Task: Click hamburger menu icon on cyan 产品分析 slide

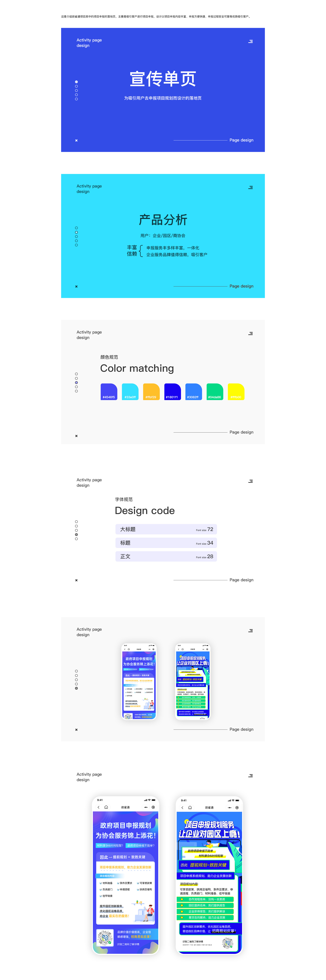Action: [250, 187]
